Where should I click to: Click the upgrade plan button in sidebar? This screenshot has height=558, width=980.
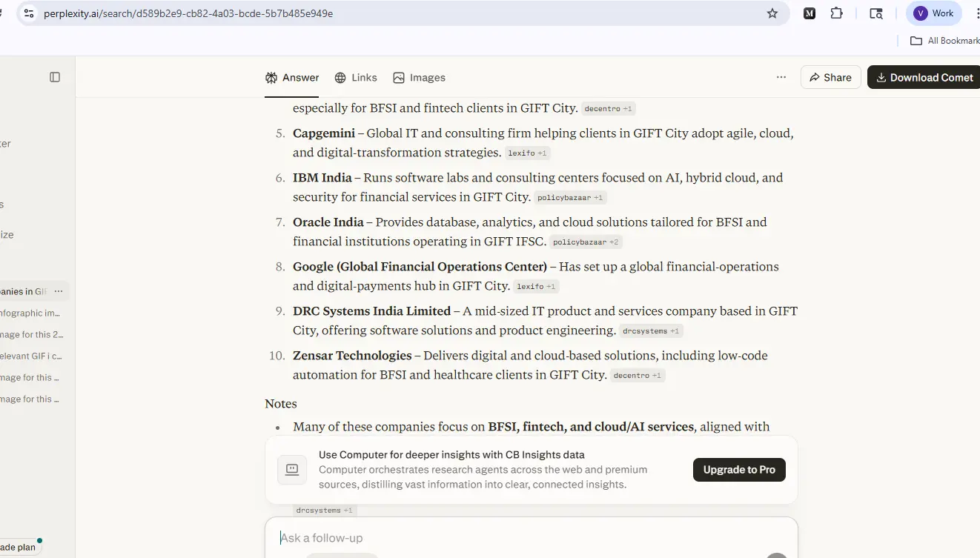coord(21,548)
